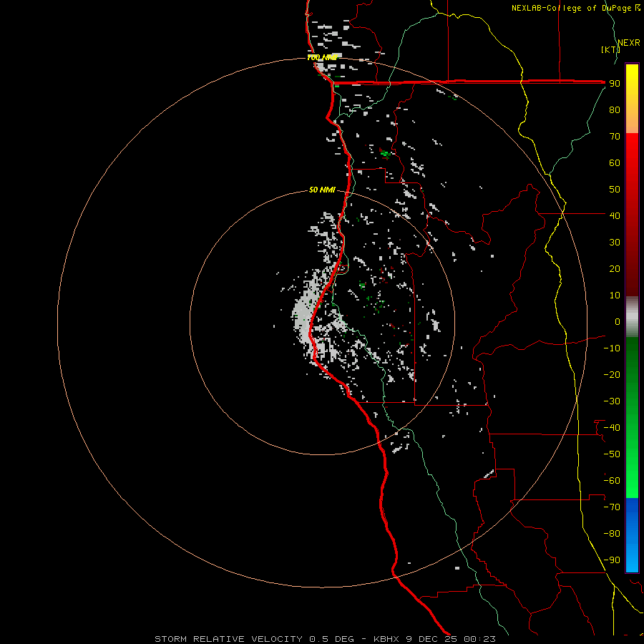This screenshot has width=644, height=644.
Task: Click the positive 50 colorbar tick label
Action: (x=615, y=190)
